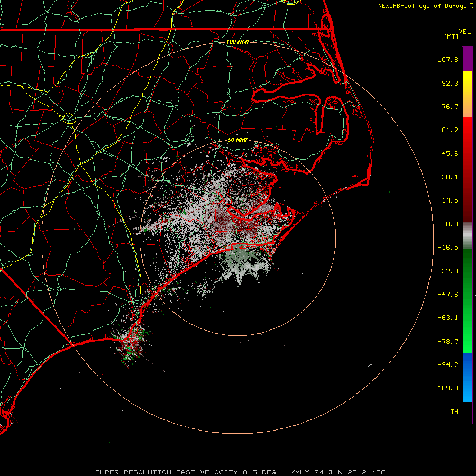Click the KMHX 24 JUN 25 timestamp text
The image size is (476, 476).
[x=338, y=472]
